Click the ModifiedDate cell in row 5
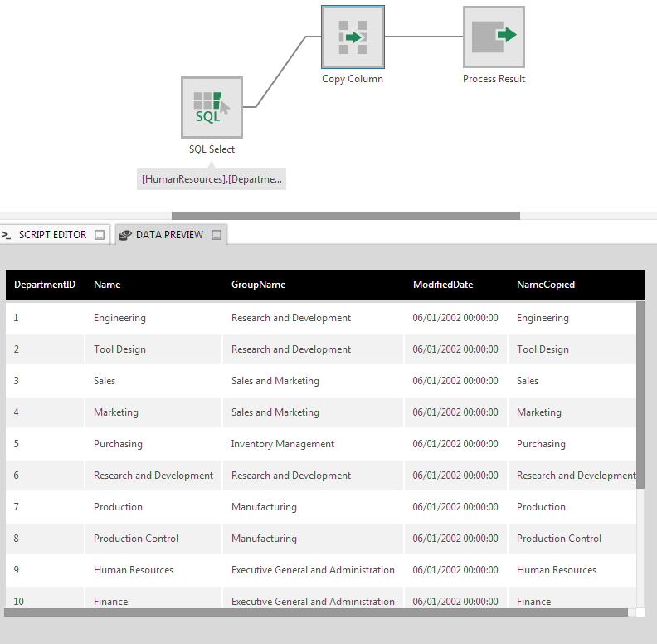The width and height of the screenshot is (657, 644). point(455,444)
